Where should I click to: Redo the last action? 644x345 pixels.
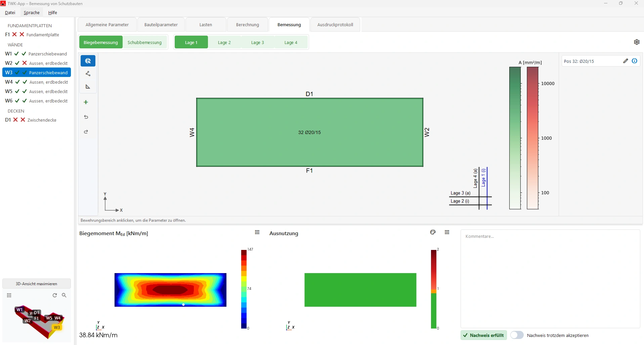[x=86, y=132]
